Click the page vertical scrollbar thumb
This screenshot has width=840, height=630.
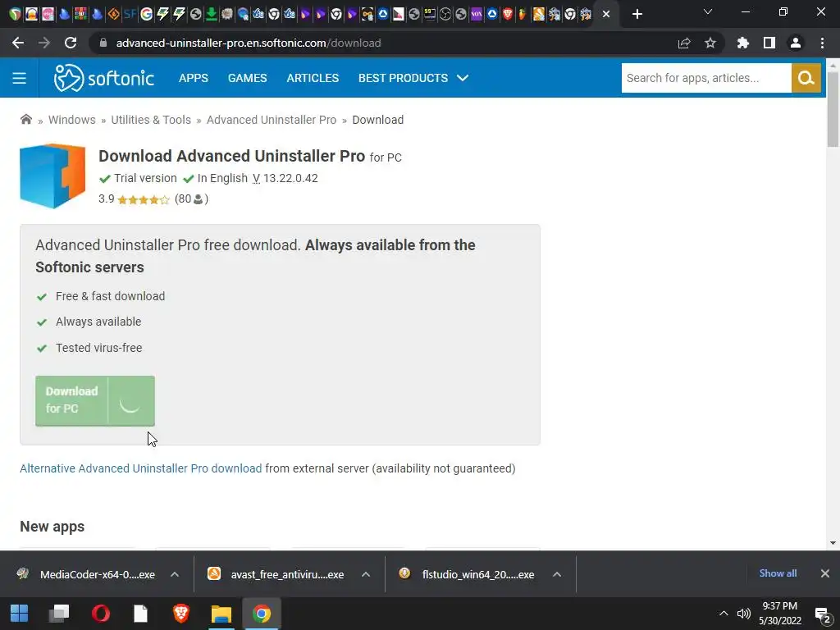point(833,109)
